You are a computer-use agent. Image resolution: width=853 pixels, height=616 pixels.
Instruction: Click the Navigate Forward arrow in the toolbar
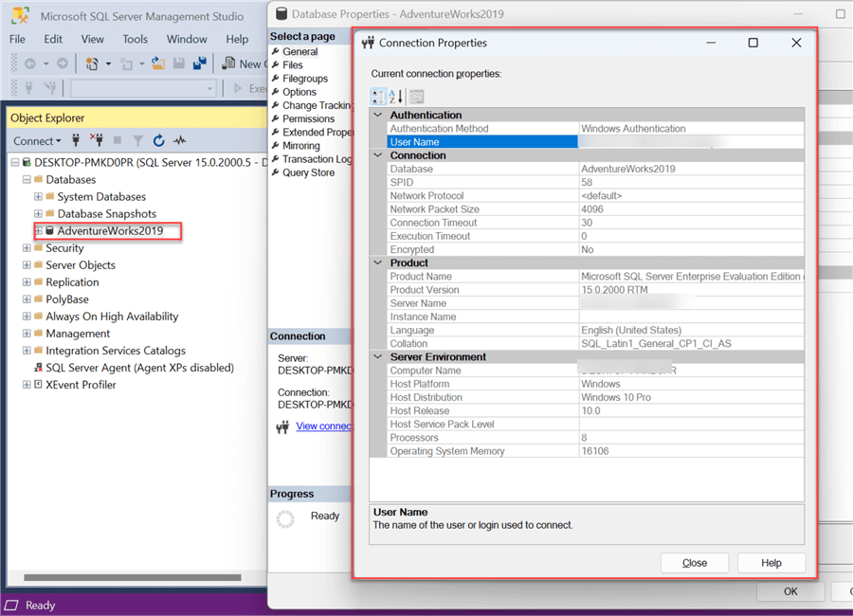coord(63,63)
